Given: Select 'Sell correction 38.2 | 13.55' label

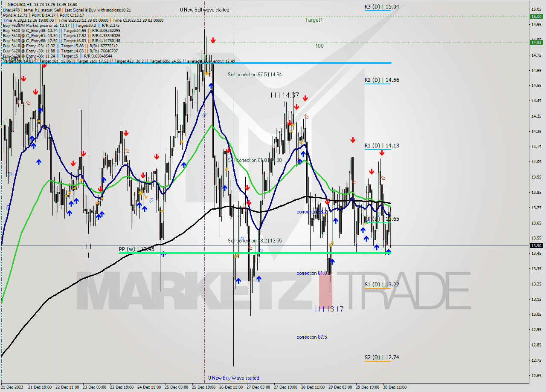Looking at the screenshot, I should pyautogui.click(x=255, y=241).
